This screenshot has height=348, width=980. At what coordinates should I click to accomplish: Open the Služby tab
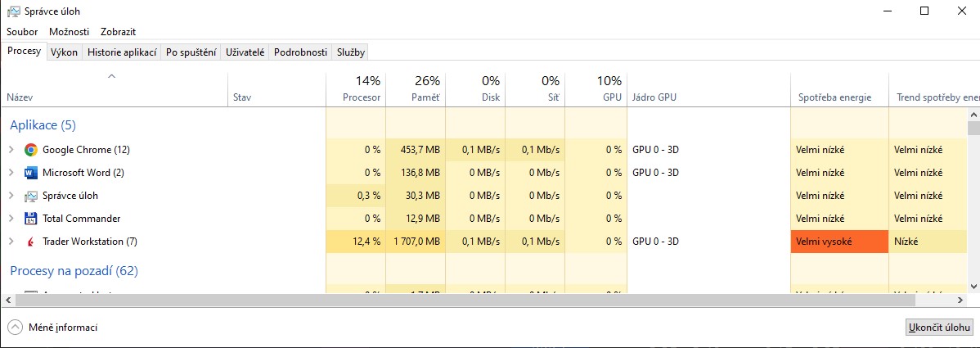point(351,52)
